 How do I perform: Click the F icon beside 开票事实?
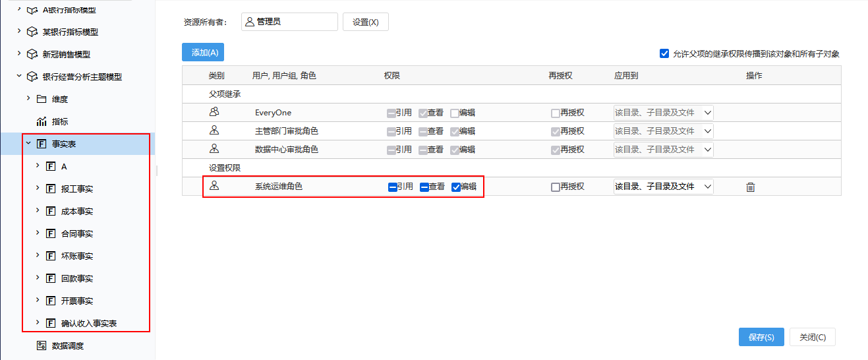(x=51, y=301)
